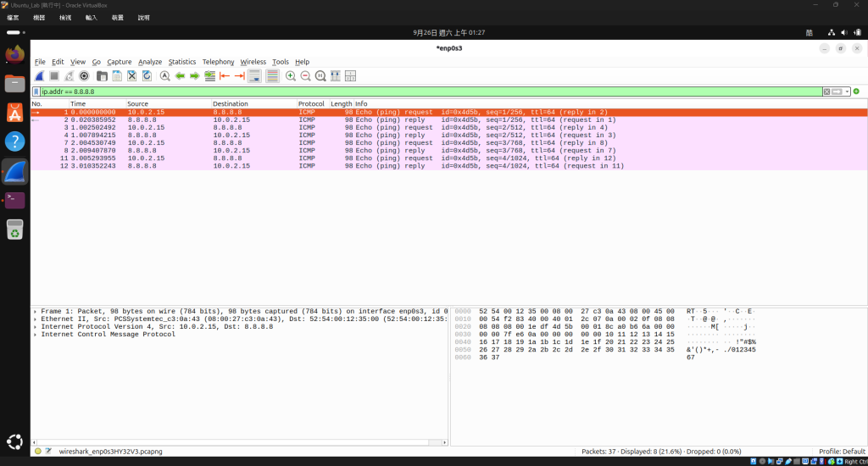
Task: Expand the Internet Control Message Protocol node
Action: click(x=36, y=335)
